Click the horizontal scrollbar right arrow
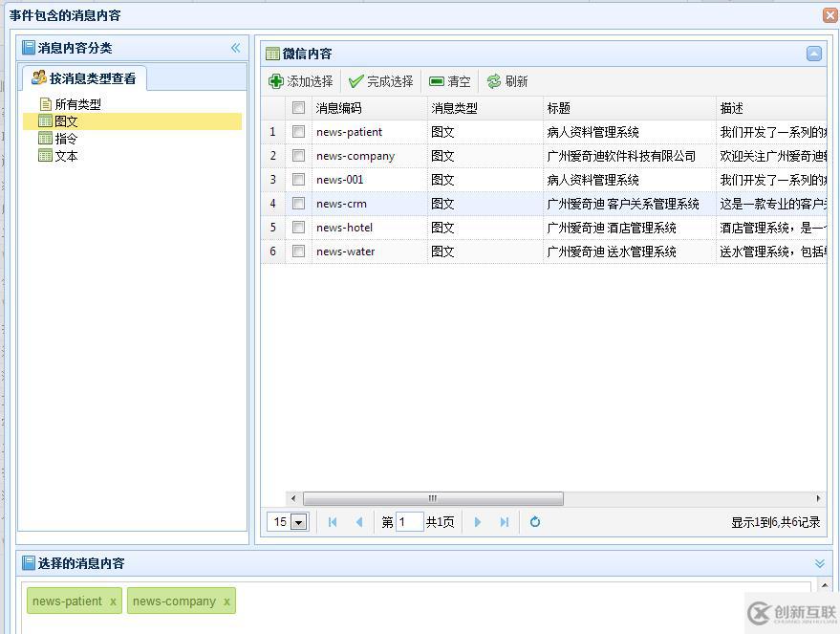The image size is (840, 634). coord(818,498)
